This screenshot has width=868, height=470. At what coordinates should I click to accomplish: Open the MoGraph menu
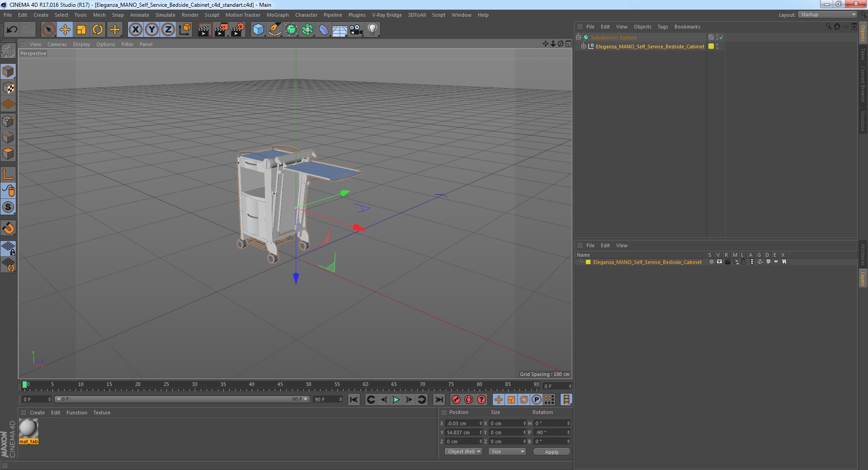(278, 15)
